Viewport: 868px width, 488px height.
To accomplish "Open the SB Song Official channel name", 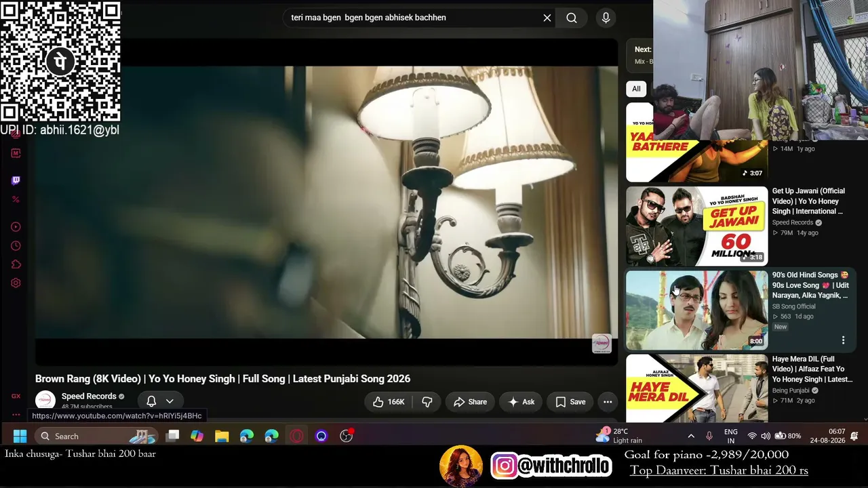I will pyautogui.click(x=794, y=306).
